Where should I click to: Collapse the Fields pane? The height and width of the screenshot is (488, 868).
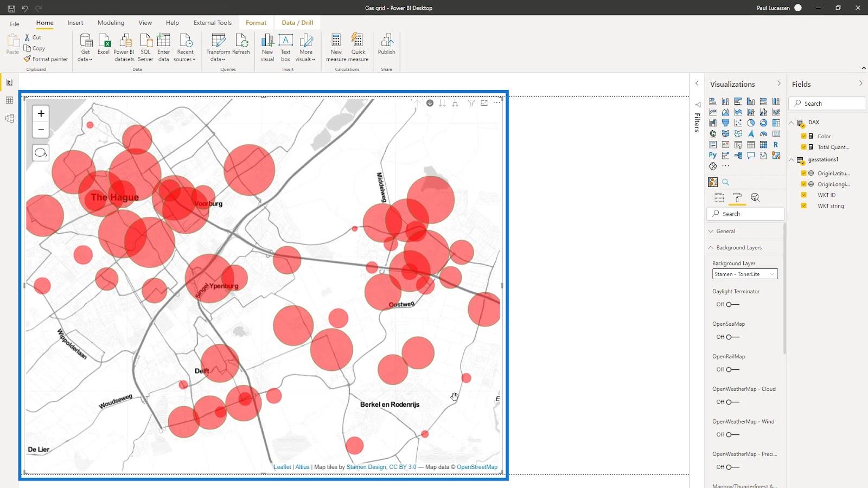coord(860,84)
